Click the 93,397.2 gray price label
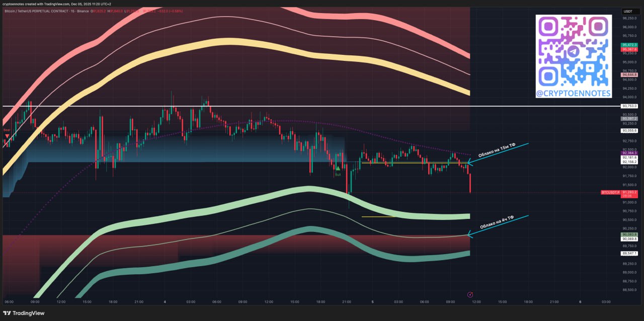Image resolution: width=644 pixels, height=321 pixels. point(630,118)
